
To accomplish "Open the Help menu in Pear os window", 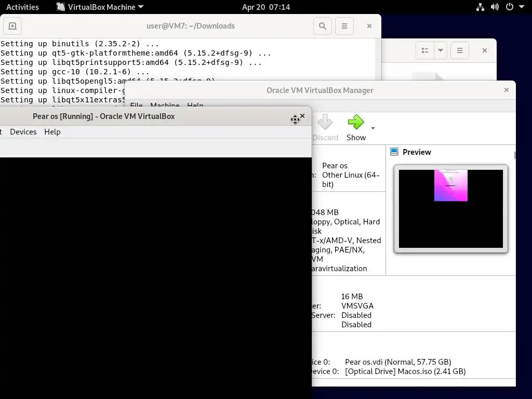I will click(52, 131).
